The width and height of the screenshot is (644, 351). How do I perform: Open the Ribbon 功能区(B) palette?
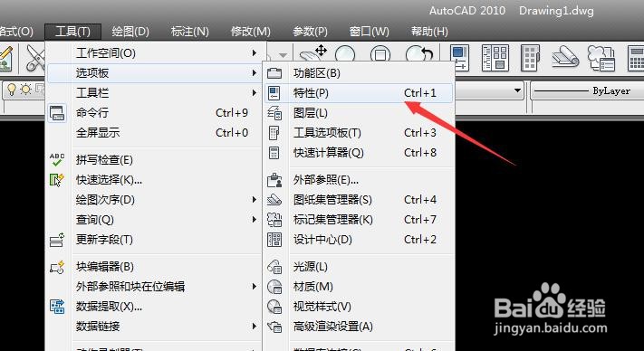coord(358,73)
